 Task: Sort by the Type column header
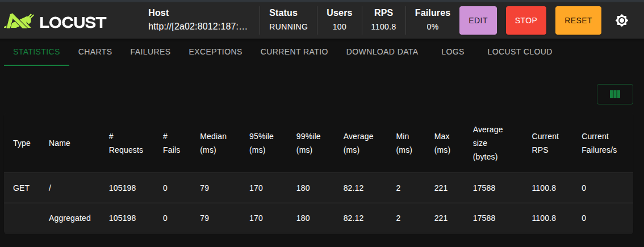point(22,144)
